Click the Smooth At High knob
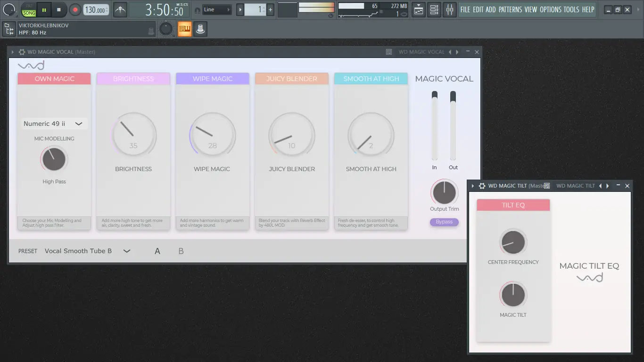The image size is (644, 362). pos(371,135)
